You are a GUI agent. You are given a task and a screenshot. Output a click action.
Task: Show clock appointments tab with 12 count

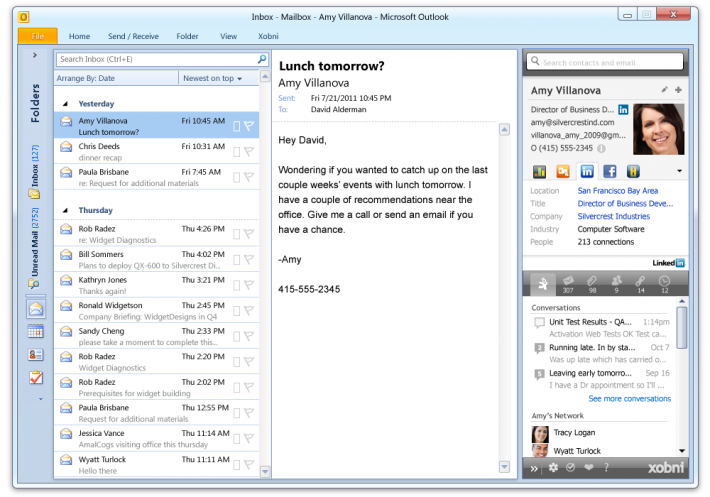(664, 284)
